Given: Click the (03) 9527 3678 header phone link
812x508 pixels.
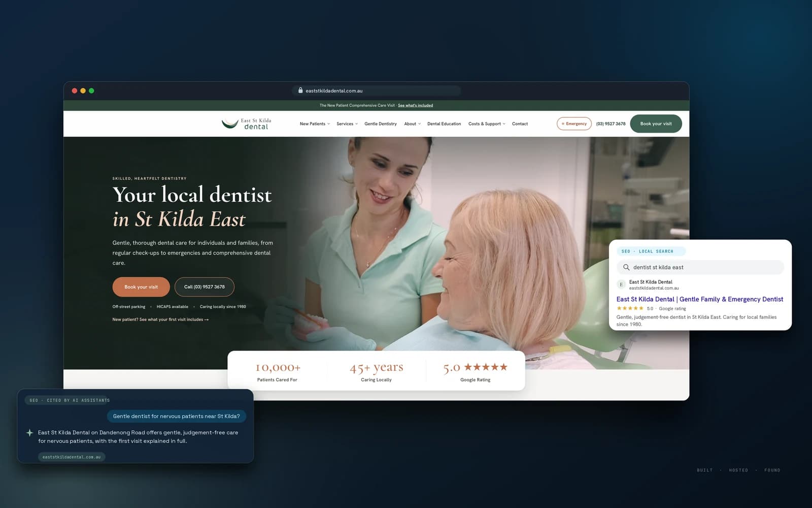Looking at the screenshot, I should coord(611,124).
